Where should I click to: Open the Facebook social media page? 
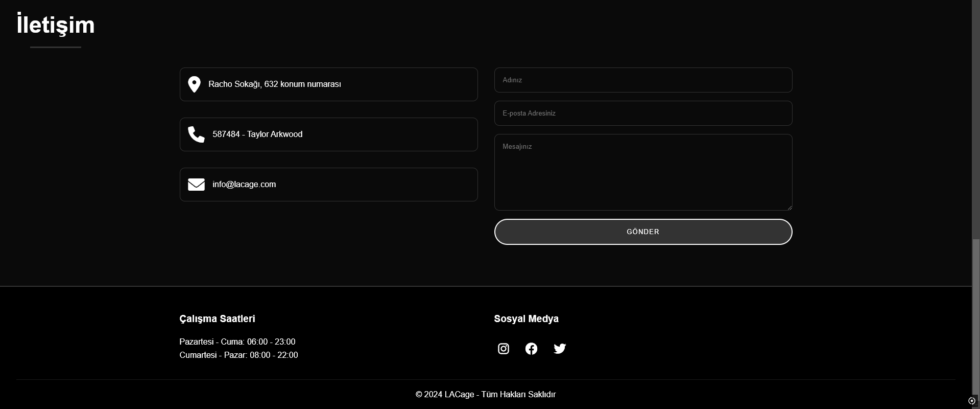[531, 349]
